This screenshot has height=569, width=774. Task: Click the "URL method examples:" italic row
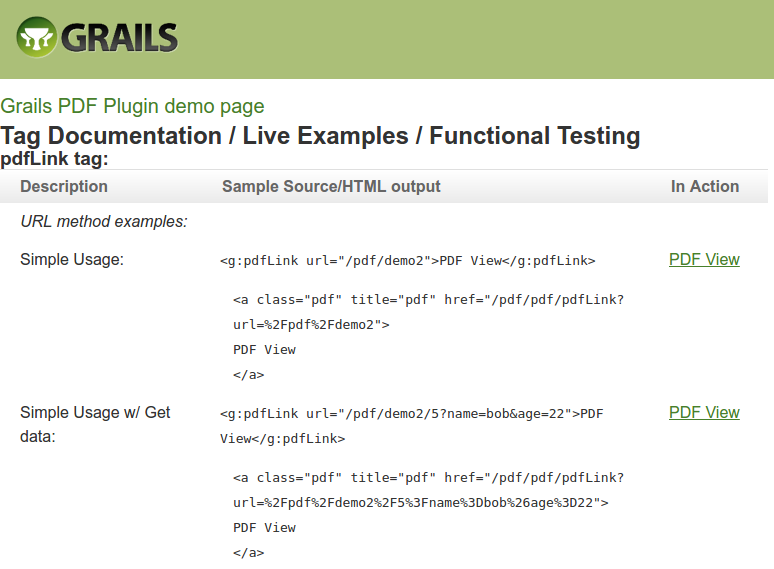click(104, 221)
